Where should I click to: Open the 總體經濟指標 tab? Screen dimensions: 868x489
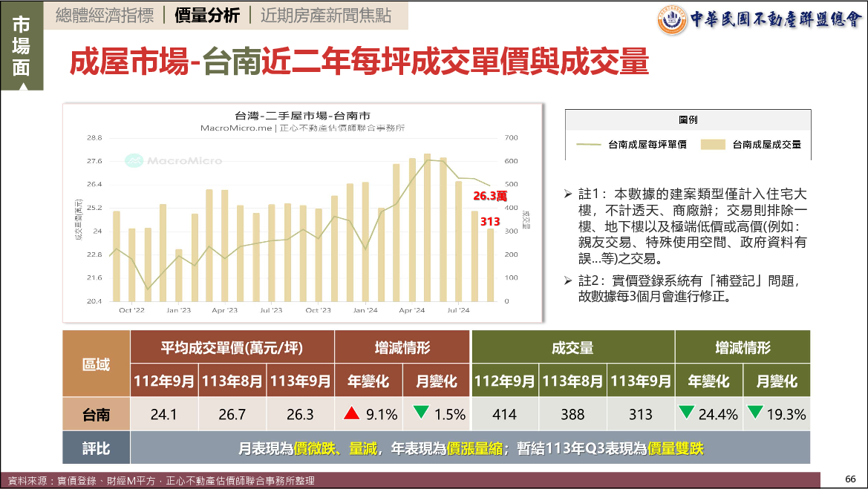pyautogui.click(x=105, y=16)
